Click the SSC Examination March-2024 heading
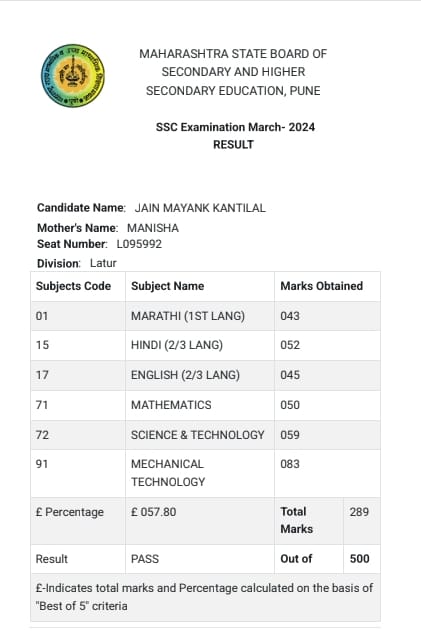The height and width of the screenshot is (640, 421). pyautogui.click(x=235, y=127)
